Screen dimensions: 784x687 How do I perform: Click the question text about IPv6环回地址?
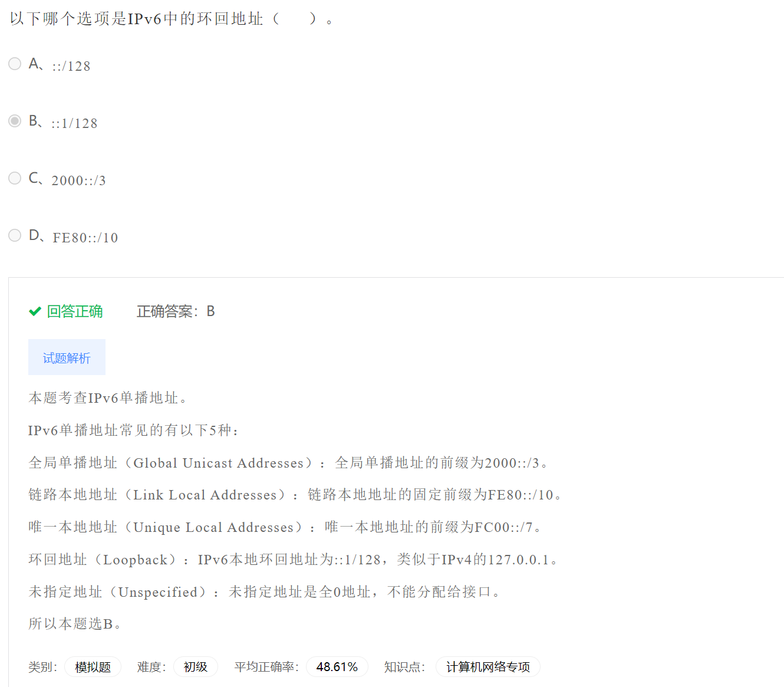(x=172, y=19)
